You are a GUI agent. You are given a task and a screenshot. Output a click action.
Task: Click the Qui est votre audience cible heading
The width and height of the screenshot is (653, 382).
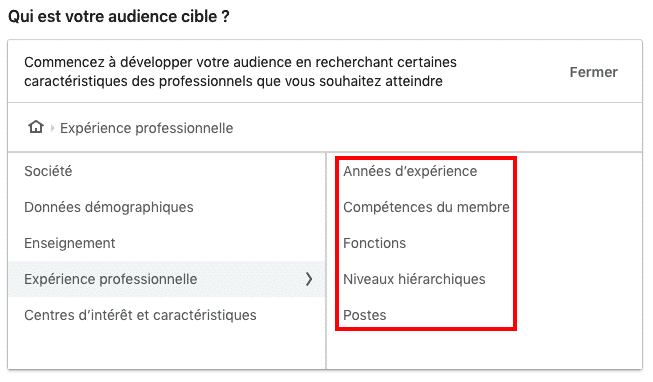point(119,17)
